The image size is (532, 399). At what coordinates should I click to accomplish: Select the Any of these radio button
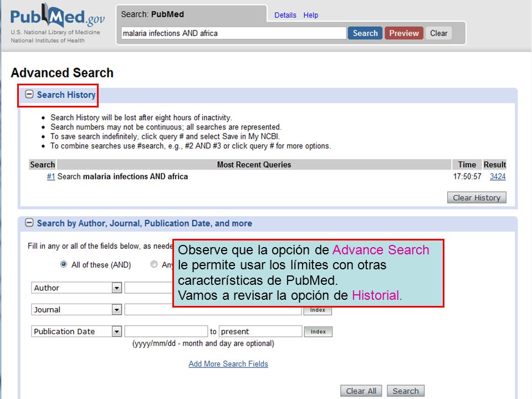tap(154, 264)
